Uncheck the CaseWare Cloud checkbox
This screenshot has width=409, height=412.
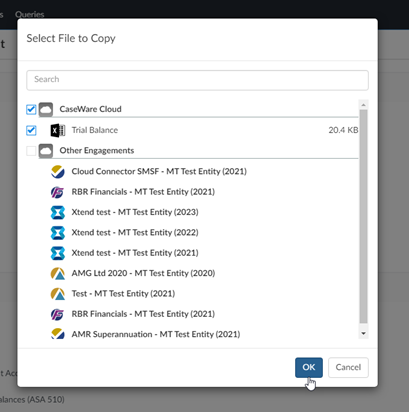click(x=31, y=109)
